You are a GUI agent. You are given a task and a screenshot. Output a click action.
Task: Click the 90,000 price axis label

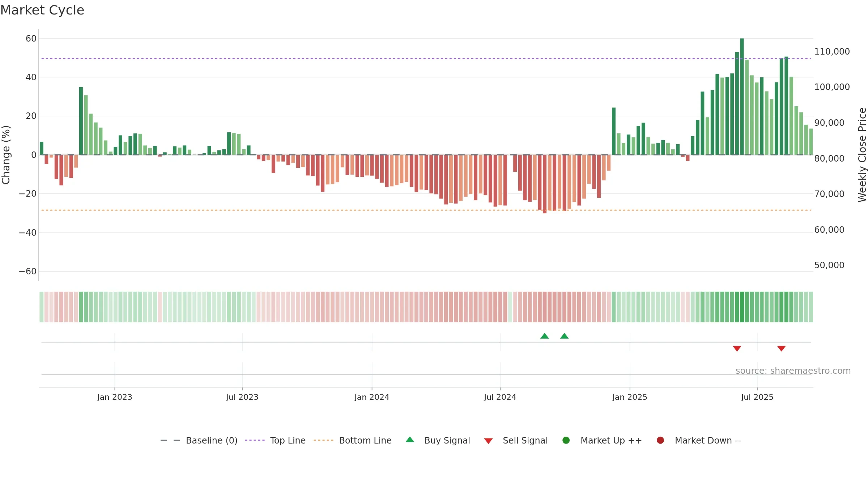(829, 123)
